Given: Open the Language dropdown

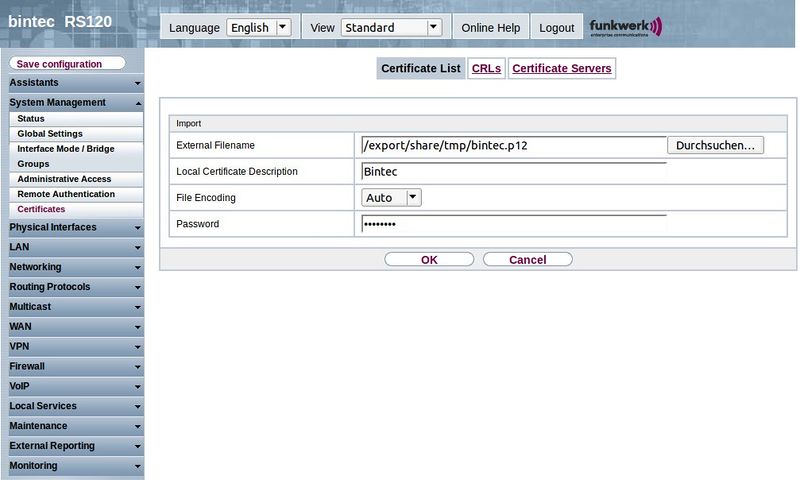Looking at the screenshot, I should coord(258,28).
